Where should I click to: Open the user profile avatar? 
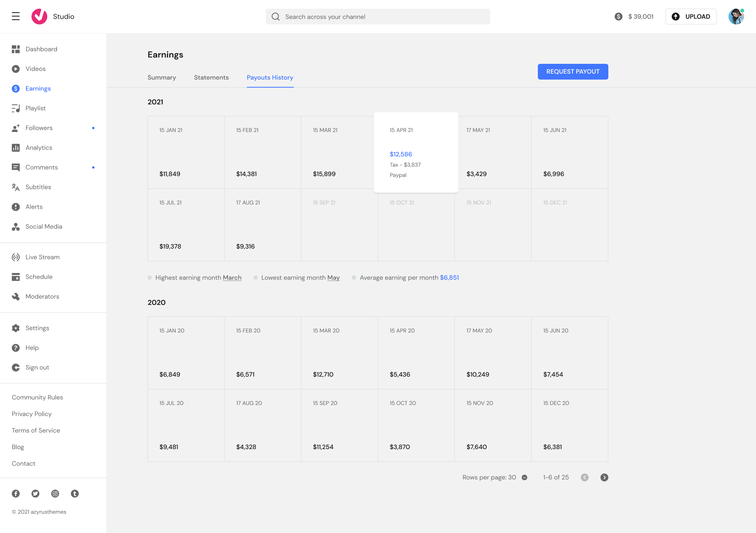(x=736, y=17)
